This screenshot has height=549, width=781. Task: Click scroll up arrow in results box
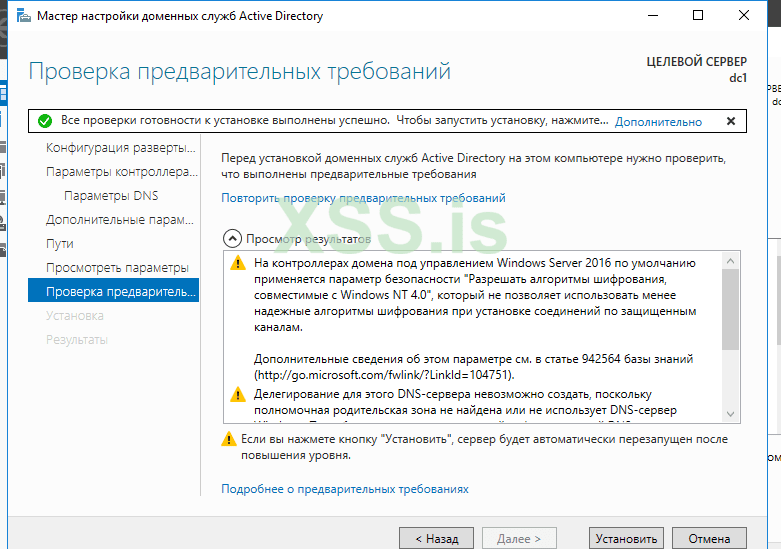pyautogui.click(x=730, y=261)
